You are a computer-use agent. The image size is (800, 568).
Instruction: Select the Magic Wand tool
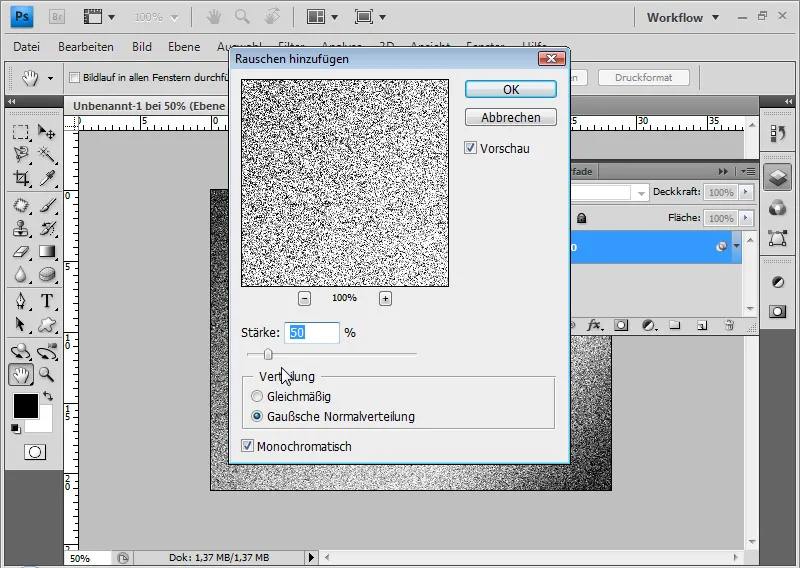46,154
